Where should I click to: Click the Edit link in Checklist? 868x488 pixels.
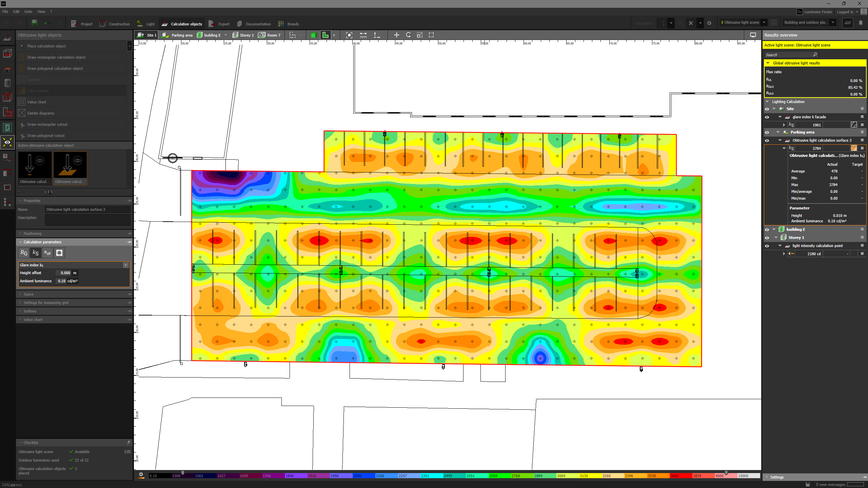pos(127,451)
